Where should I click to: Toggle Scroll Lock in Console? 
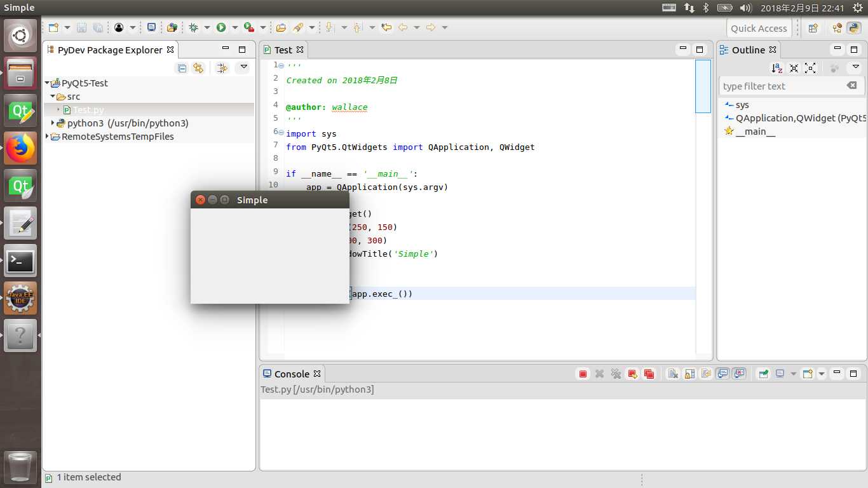(689, 374)
